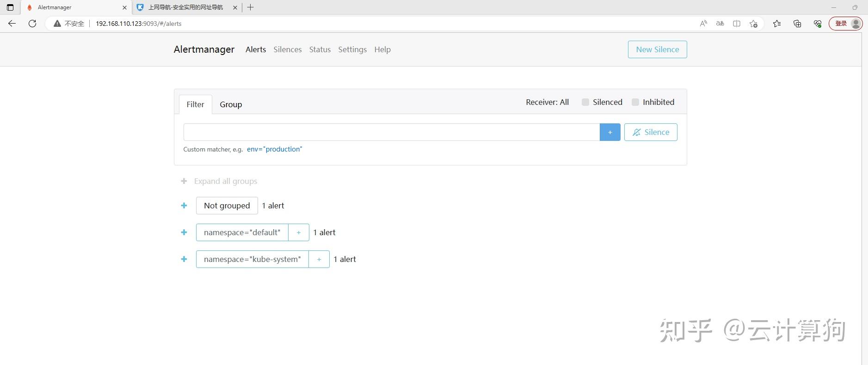
Task: Close the Alertmanager browser tab
Action: coord(124,7)
